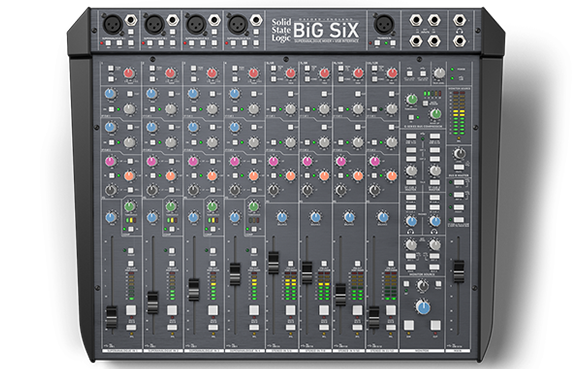
Task: Adjust the channel 1 pink HF EQ knob
Action: click(x=110, y=161)
